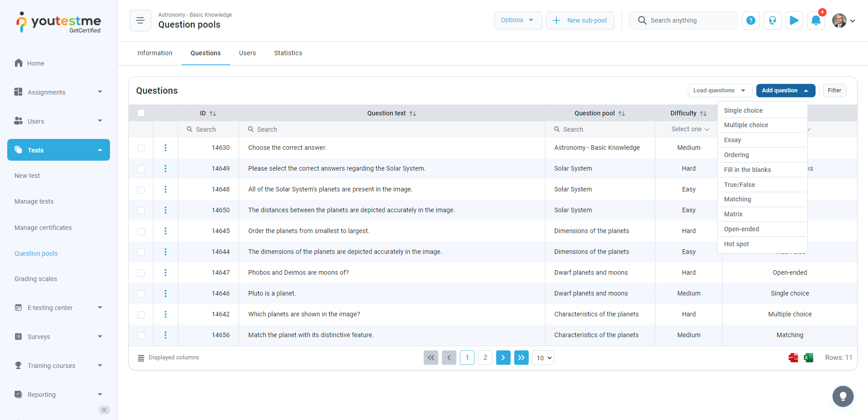Image resolution: width=868 pixels, height=420 pixels.
Task: Export questions to PDF icon
Action: pyautogui.click(x=793, y=358)
